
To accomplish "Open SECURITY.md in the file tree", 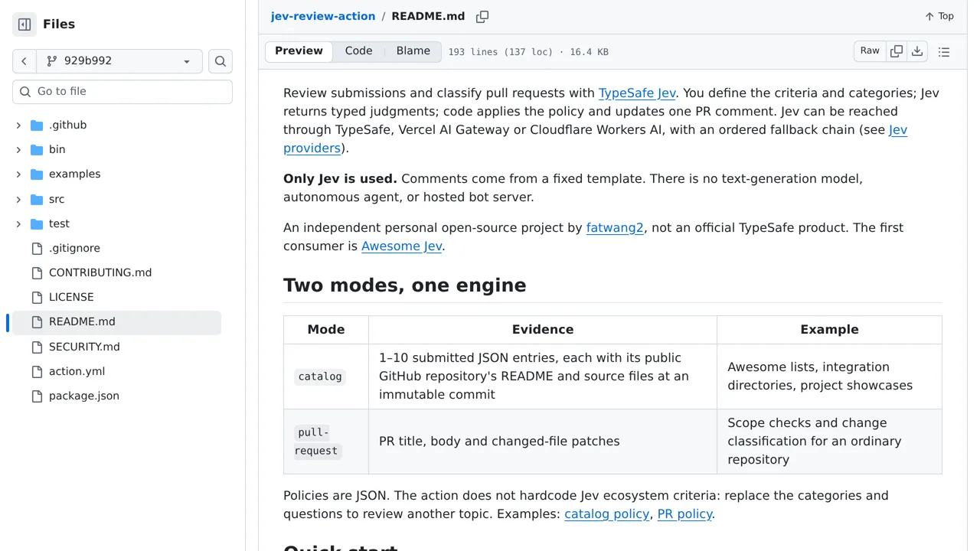I will pos(84,347).
